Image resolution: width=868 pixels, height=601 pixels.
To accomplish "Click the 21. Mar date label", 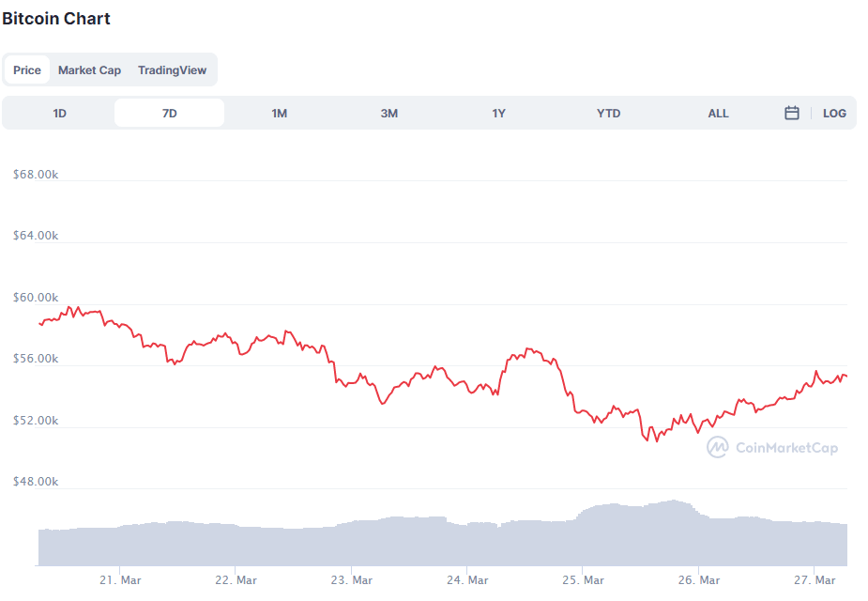I will 120,579.
